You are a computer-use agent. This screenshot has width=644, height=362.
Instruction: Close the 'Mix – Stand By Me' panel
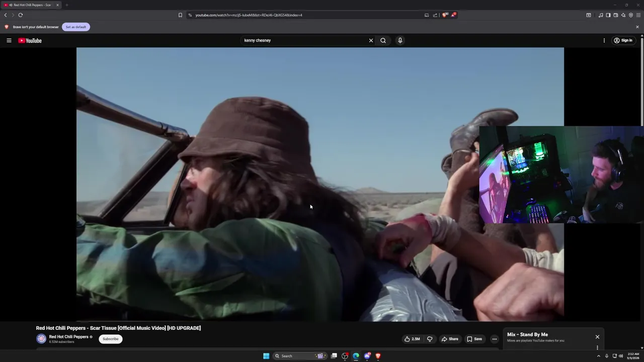tap(597, 337)
